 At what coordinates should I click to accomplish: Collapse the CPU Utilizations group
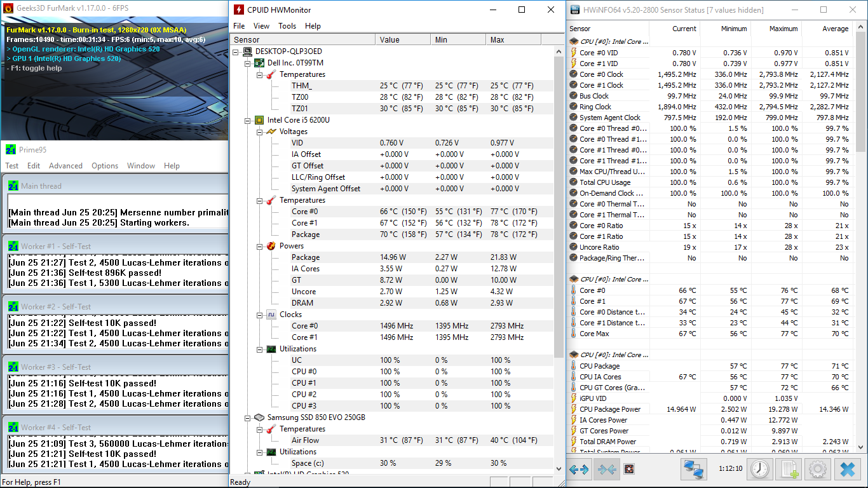tap(259, 349)
